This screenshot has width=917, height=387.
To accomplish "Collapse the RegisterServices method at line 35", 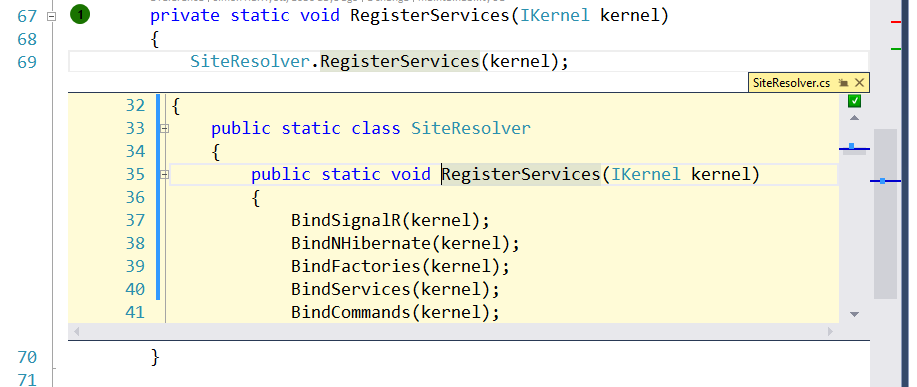I will [164, 174].
